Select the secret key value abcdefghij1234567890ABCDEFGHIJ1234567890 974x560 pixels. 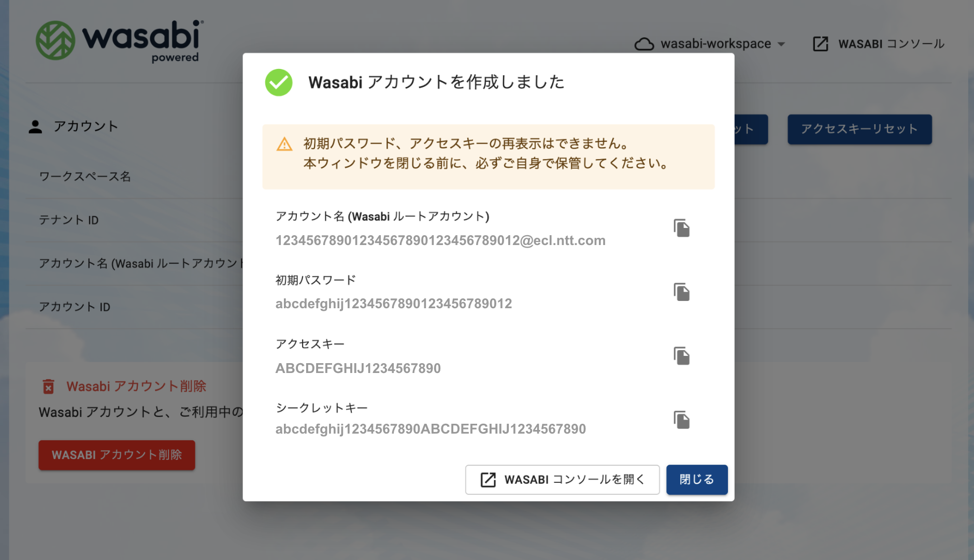coord(431,429)
